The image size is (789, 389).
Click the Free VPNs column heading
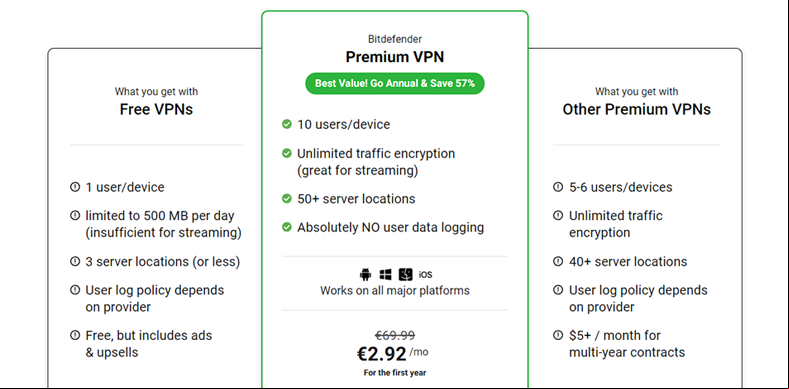(156, 109)
